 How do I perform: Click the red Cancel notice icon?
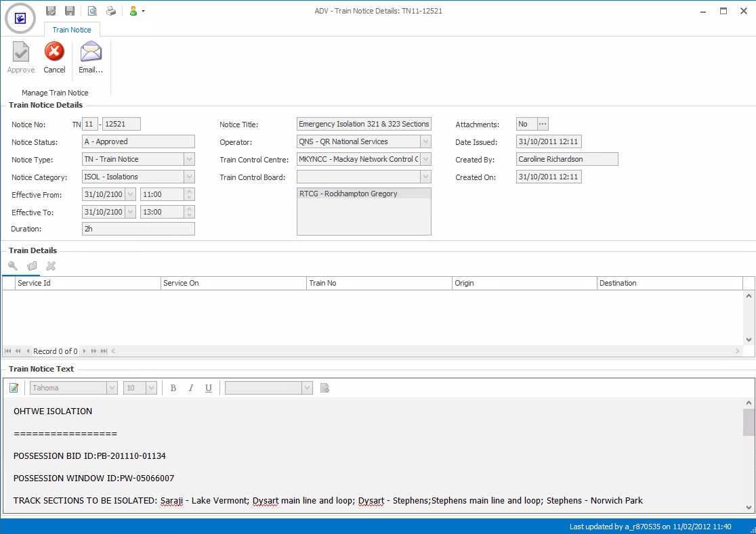(x=54, y=53)
